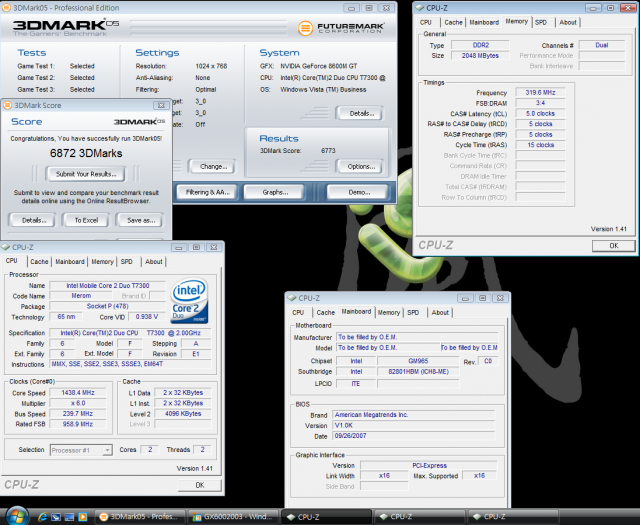Click the Graphs button
The height and width of the screenshot is (525, 640).
[x=275, y=192]
